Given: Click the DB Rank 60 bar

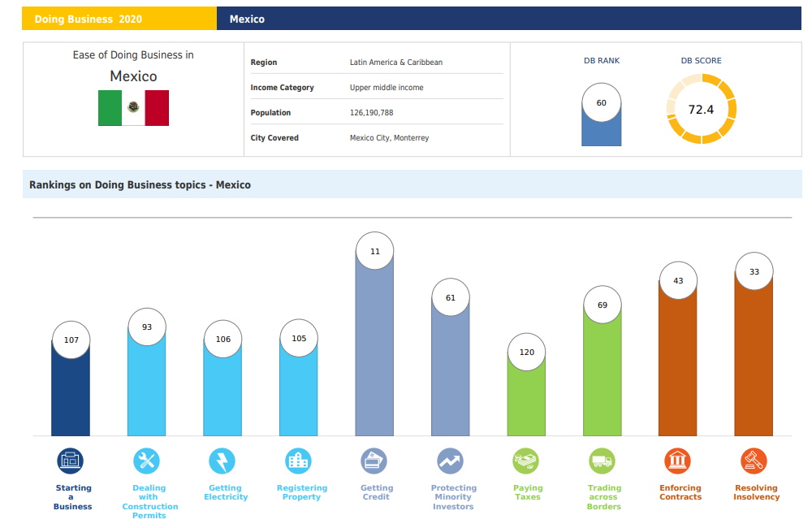Looking at the screenshot, I should [x=601, y=115].
